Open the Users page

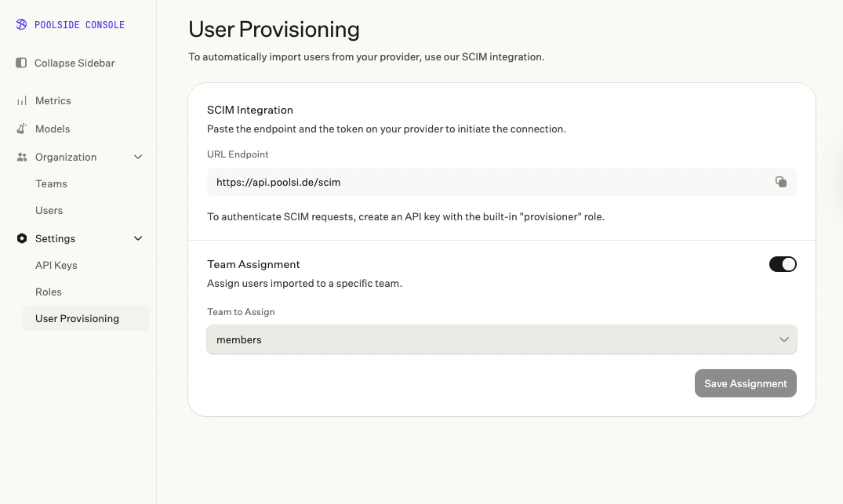[x=49, y=211]
